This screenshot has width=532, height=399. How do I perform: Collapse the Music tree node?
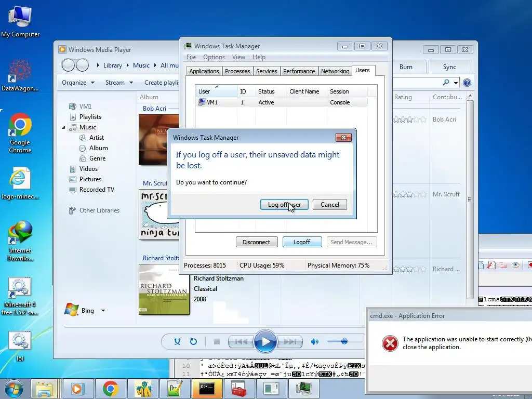63,128
